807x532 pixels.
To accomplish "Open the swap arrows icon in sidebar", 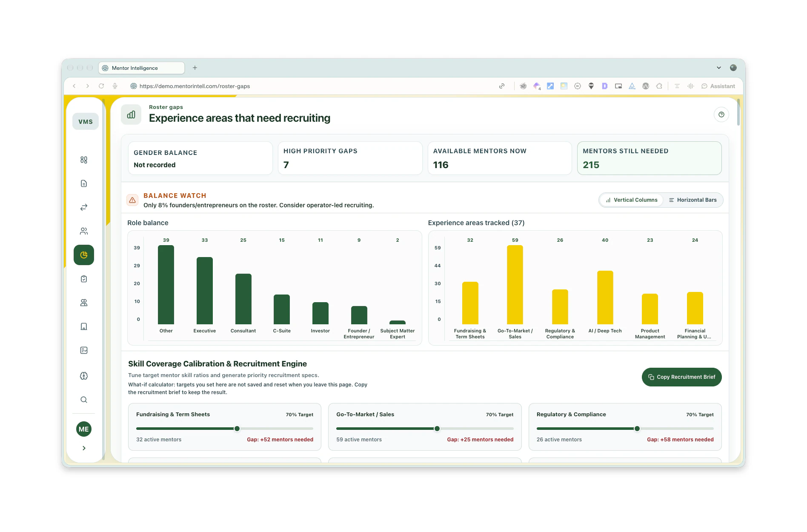I will (x=84, y=207).
